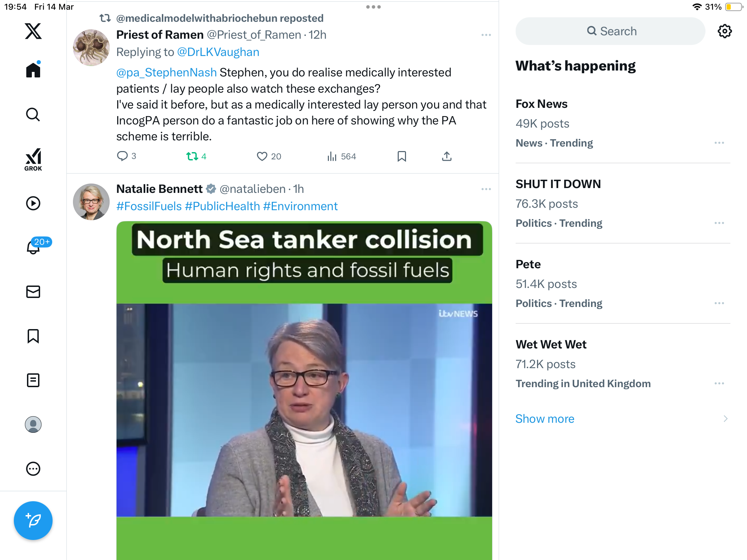Image resolution: width=747 pixels, height=560 pixels.
Task: Go to Home in sidebar
Action: point(33,70)
